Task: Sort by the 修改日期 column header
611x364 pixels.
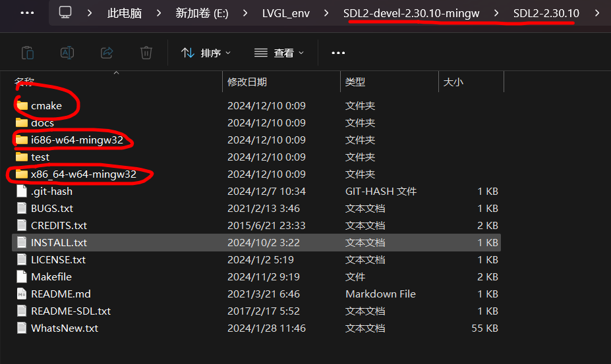Action: pos(247,82)
